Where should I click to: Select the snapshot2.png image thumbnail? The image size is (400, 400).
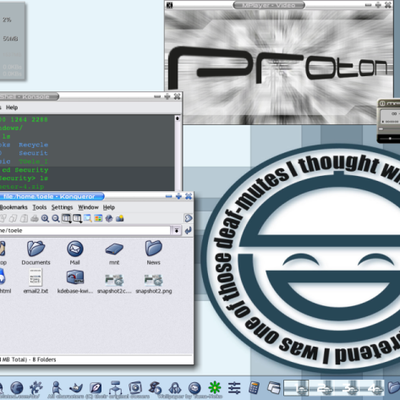tap(154, 284)
